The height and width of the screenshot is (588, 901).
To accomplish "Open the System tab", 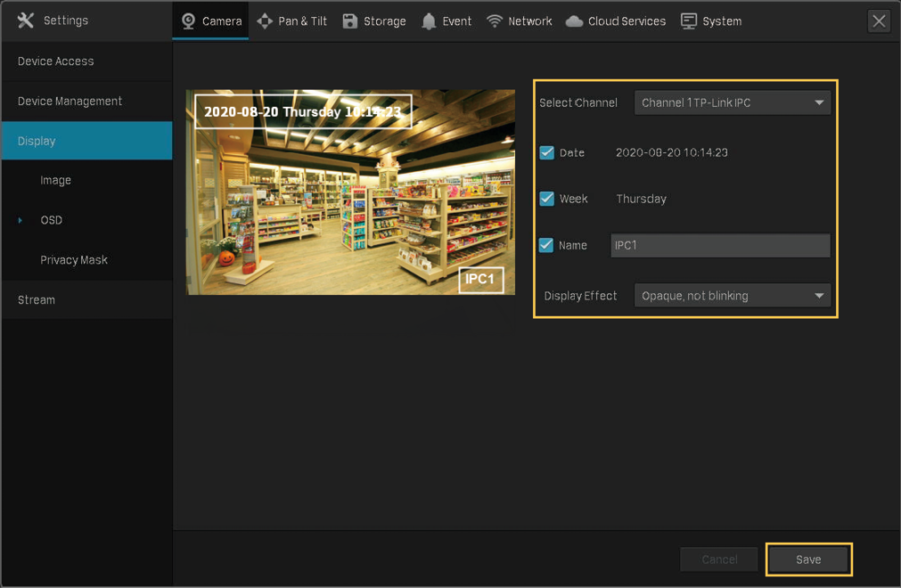I will [711, 21].
